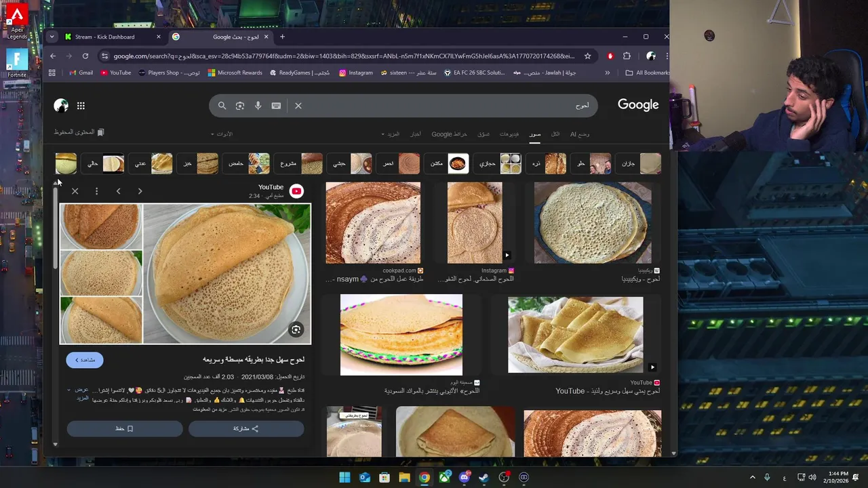
Task: Go to the previous preview image
Action: [x=118, y=191]
